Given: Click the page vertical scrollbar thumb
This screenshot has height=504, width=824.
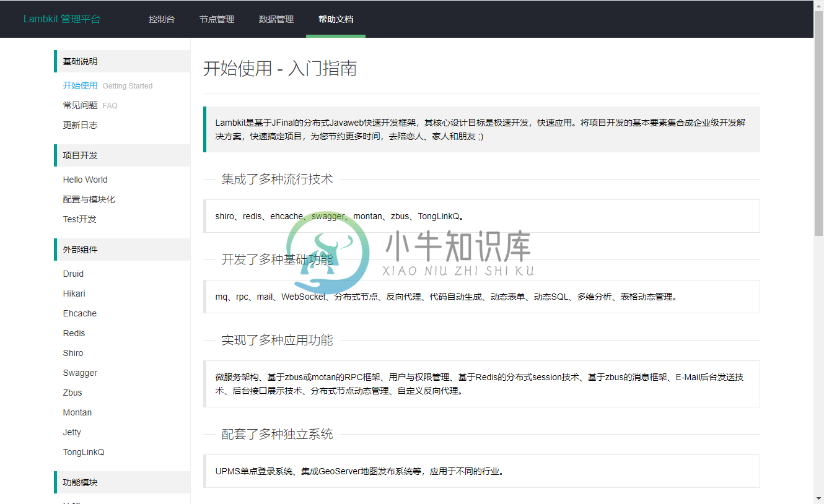Looking at the screenshot, I should (818, 124).
